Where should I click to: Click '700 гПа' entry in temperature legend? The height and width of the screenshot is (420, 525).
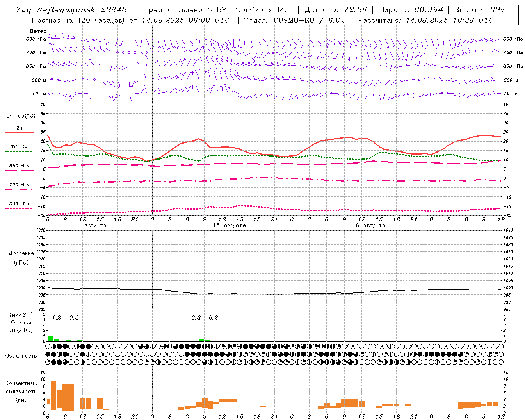(19, 185)
